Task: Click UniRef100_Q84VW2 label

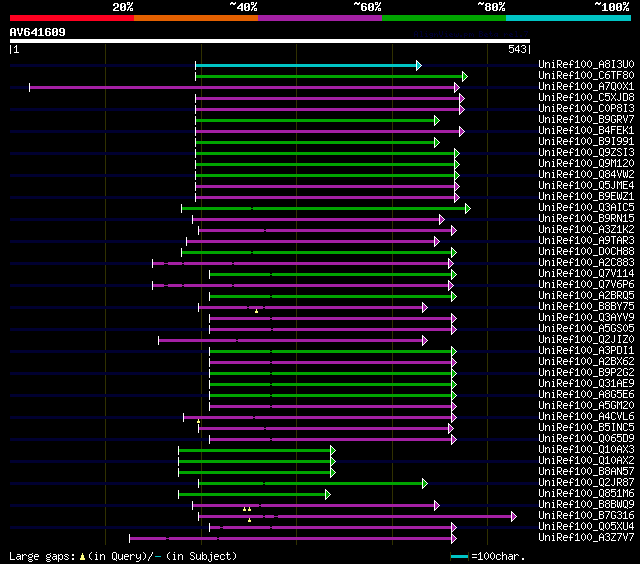Action: click(x=586, y=175)
